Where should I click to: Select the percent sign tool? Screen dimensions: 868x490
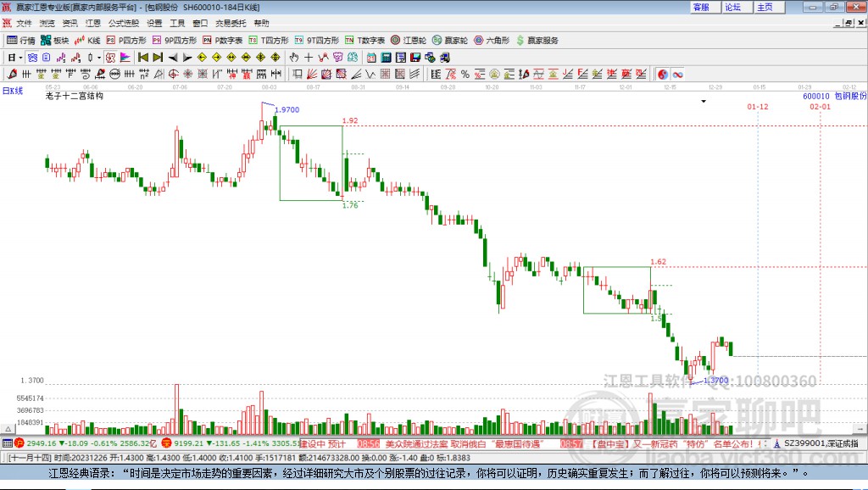pos(465,75)
